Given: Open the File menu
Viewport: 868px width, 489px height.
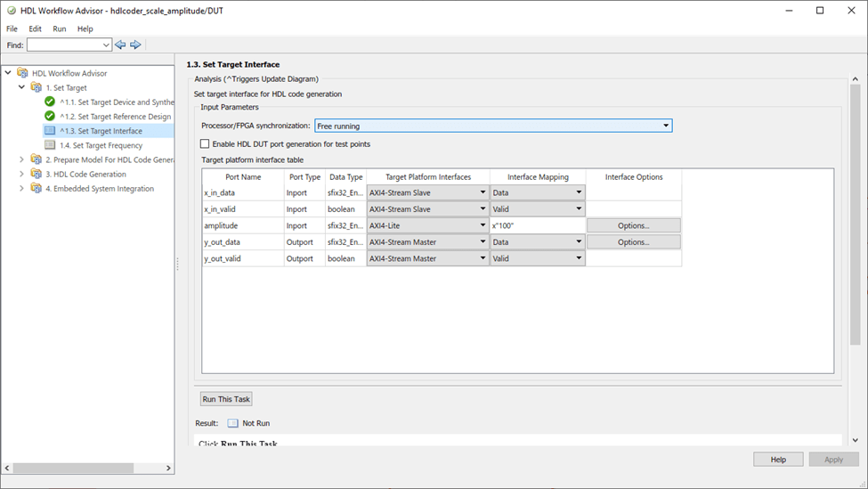Looking at the screenshot, I should point(12,29).
